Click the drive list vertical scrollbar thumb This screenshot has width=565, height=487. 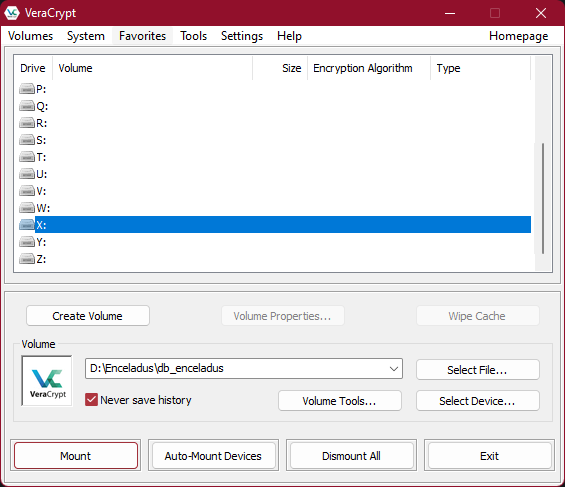click(543, 198)
